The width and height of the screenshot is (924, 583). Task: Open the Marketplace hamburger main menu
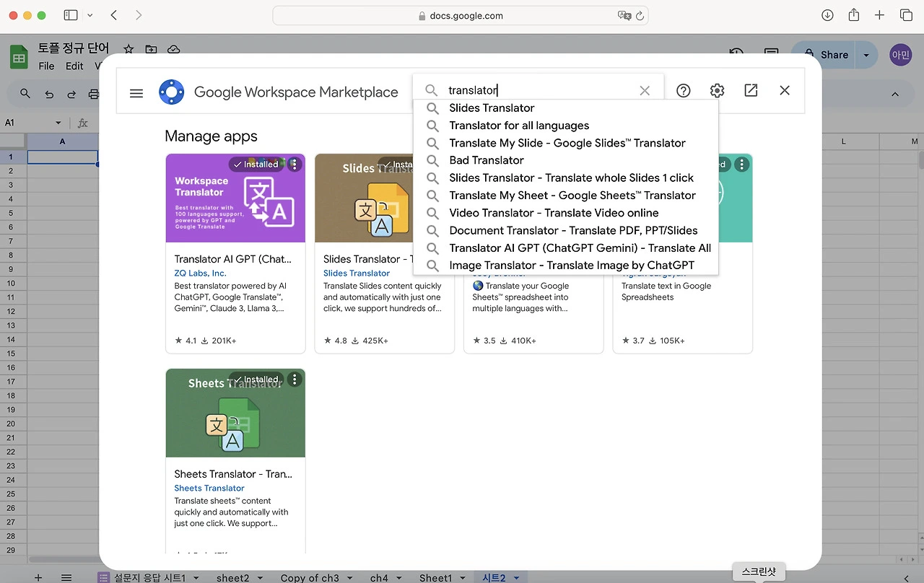pyautogui.click(x=136, y=93)
